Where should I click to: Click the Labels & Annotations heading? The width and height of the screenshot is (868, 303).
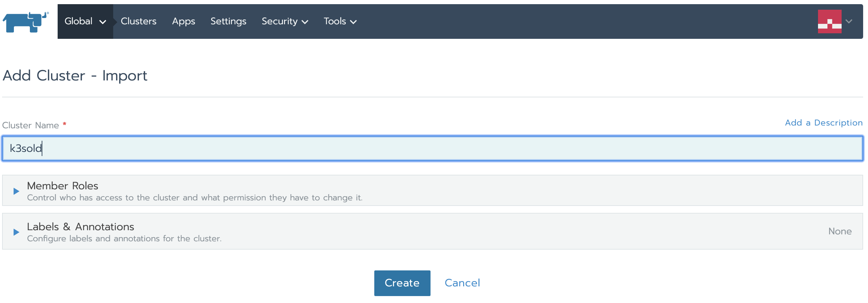(81, 227)
